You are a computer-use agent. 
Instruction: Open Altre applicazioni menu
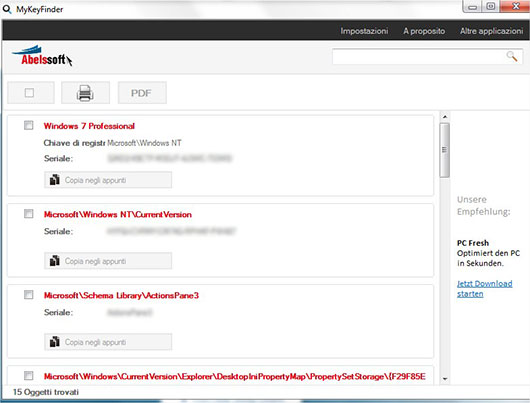coord(491,31)
